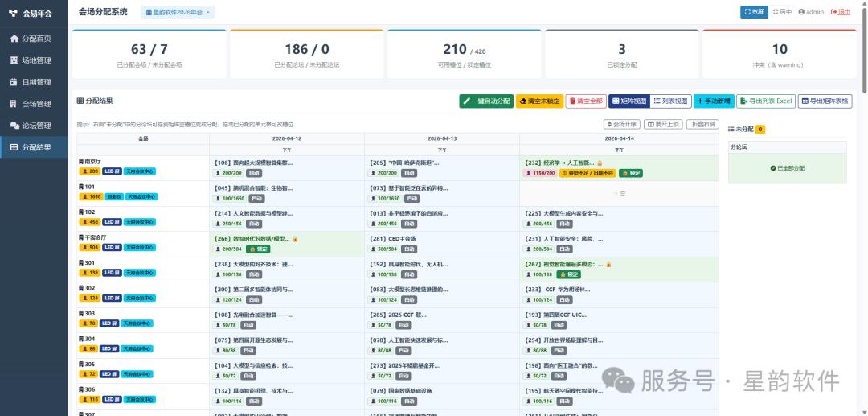Click the calendar icon beside 日期管理
This screenshot has height=416, width=868.
pyautogui.click(x=14, y=82)
